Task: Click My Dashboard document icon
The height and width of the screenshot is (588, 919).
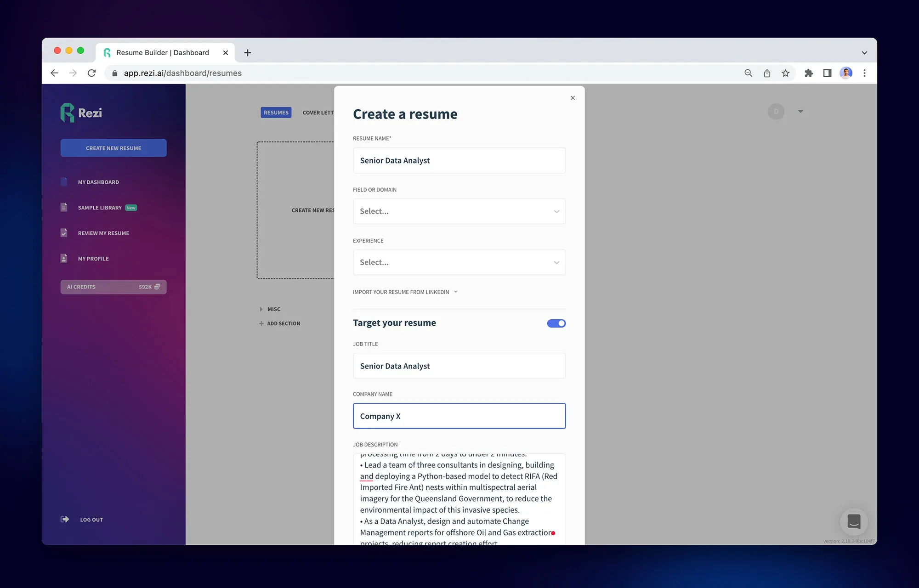Action: 64,182
